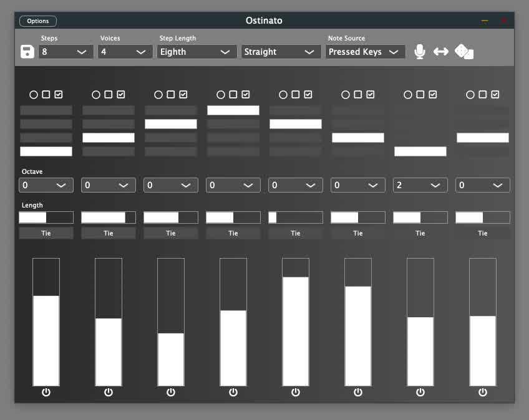Viewport: 529px width, 420px height.
Task: Click the active top voice cell in step 4
Action: click(x=233, y=110)
